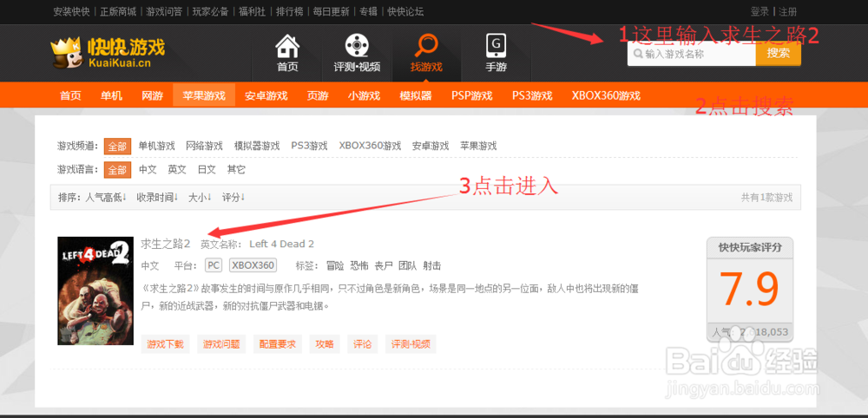Image resolution: width=868 pixels, height=418 pixels.
Task: Filter language by 中文
Action: point(148,170)
